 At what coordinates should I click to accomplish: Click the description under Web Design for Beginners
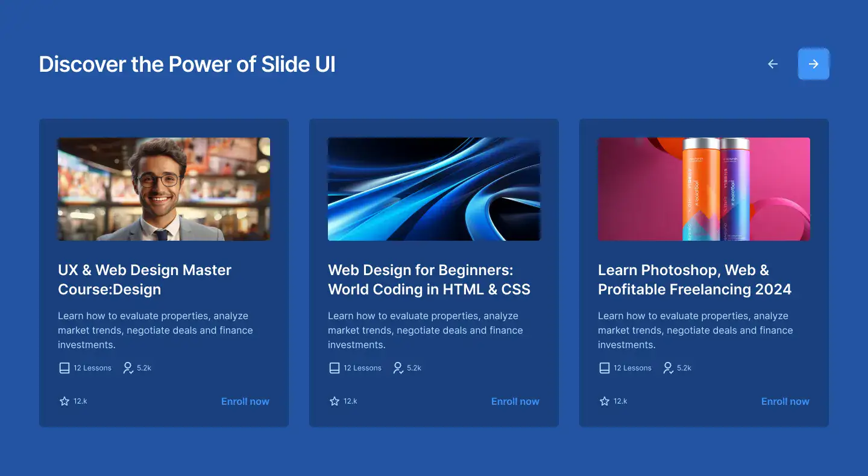pos(426,330)
